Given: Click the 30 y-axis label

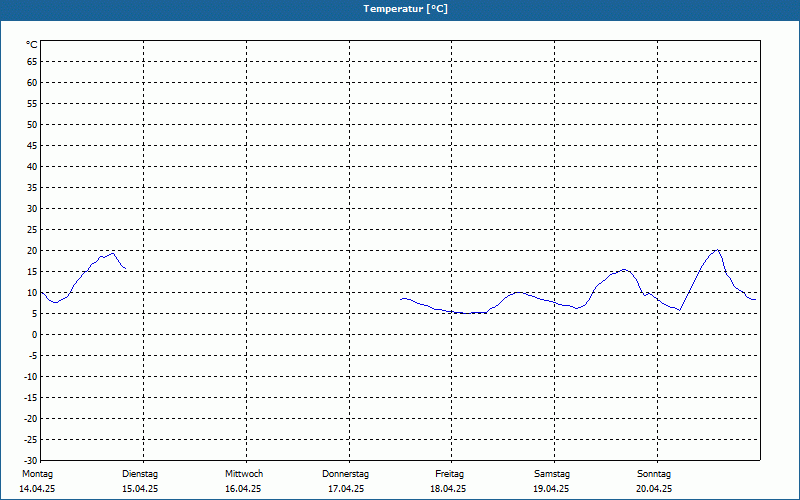Looking at the screenshot, I should pos(32,209).
